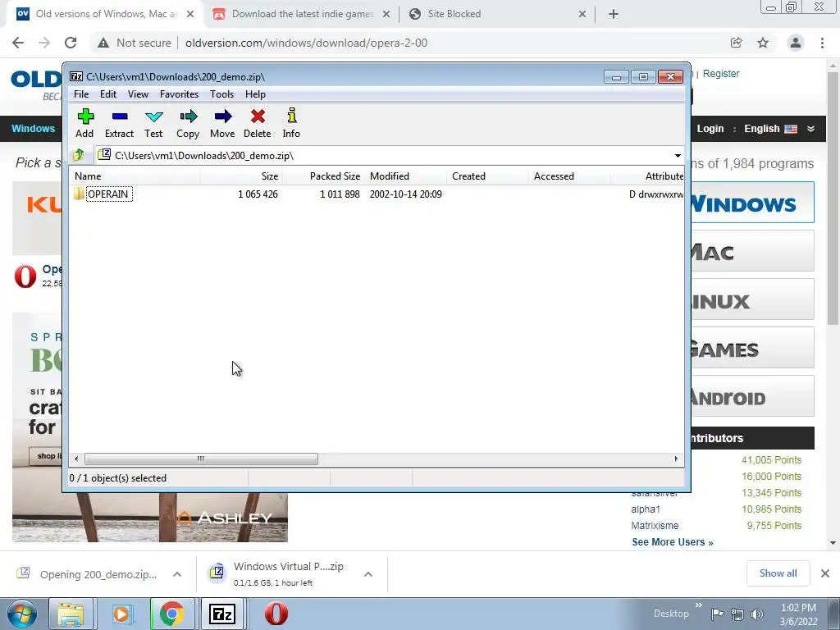Close the downloads bar
The image size is (840, 630).
coord(825,573)
